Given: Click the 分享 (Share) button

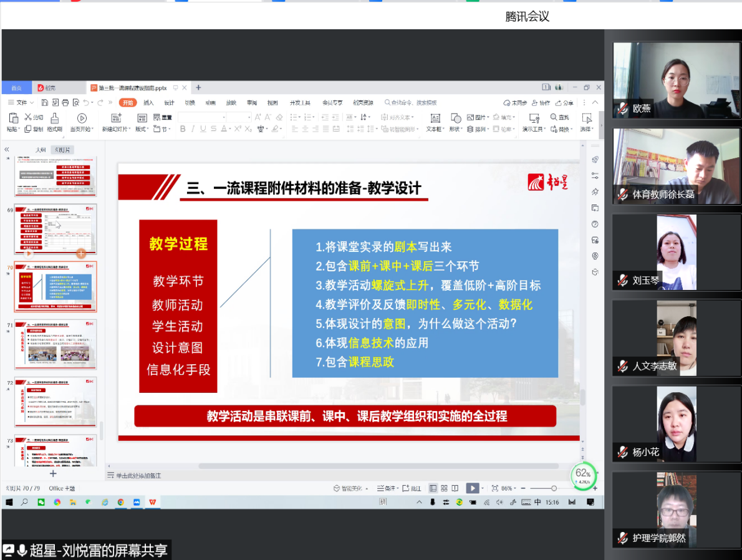Looking at the screenshot, I should click(565, 102).
